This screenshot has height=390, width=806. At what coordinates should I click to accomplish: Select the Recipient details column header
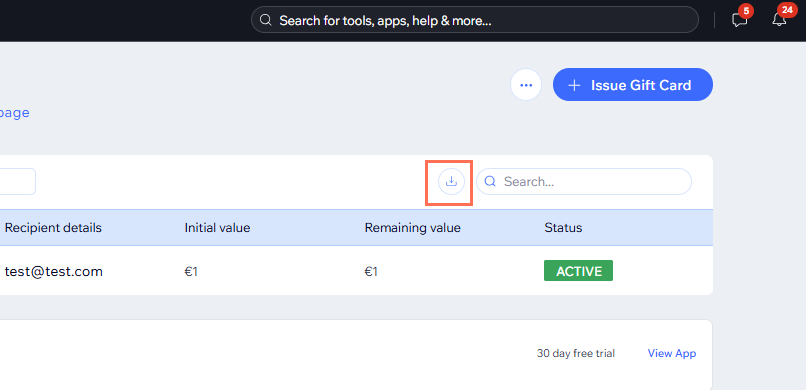53,228
